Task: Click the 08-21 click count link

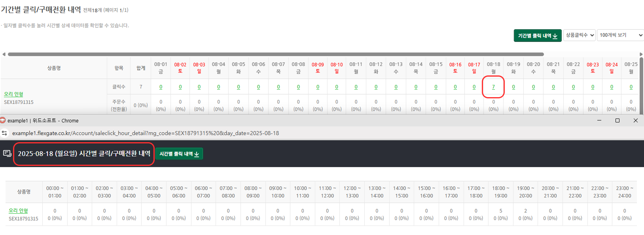Action: pos(553,87)
